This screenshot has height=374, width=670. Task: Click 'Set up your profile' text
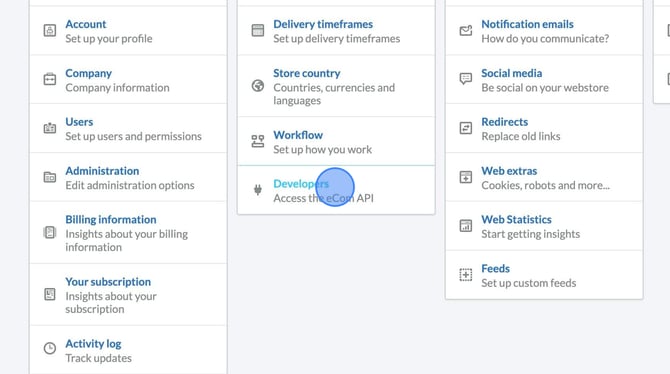point(109,39)
